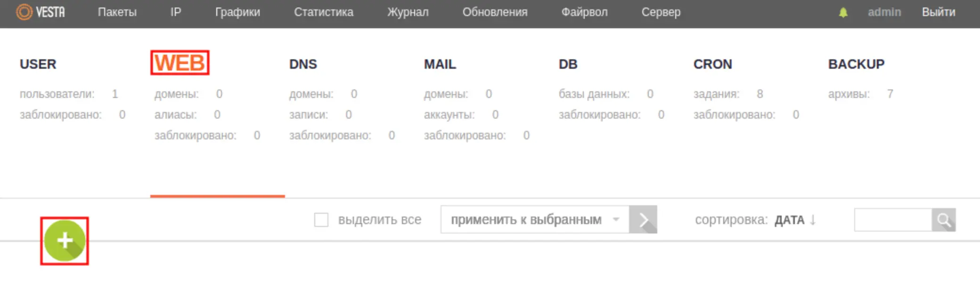Open the Графики menu item

(237, 12)
